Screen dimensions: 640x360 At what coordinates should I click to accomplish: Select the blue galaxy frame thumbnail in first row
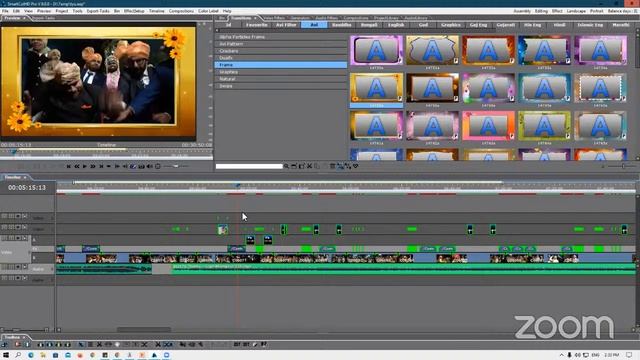tap(544, 50)
